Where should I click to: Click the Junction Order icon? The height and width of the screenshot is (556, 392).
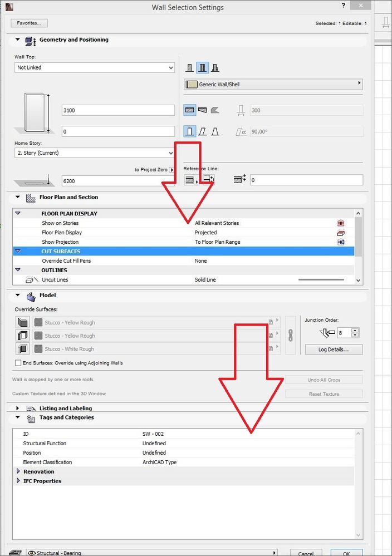327,333
